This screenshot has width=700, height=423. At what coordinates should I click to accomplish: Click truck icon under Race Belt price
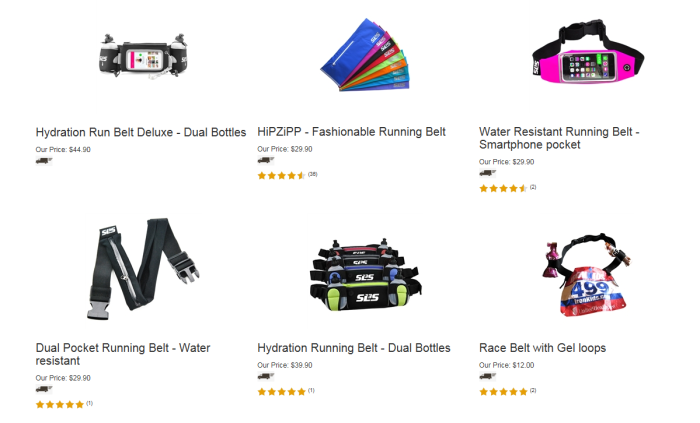coord(488,377)
